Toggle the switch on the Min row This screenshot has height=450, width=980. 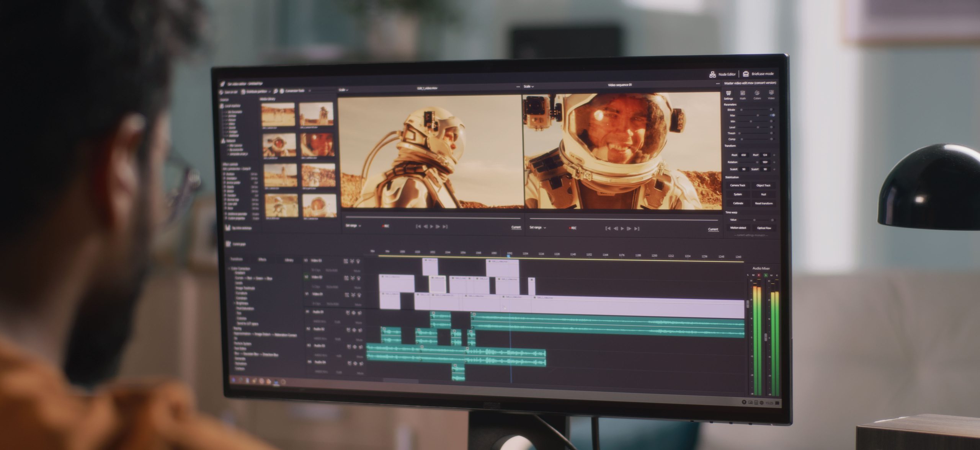pyautogui.click(x=772, y=121)
